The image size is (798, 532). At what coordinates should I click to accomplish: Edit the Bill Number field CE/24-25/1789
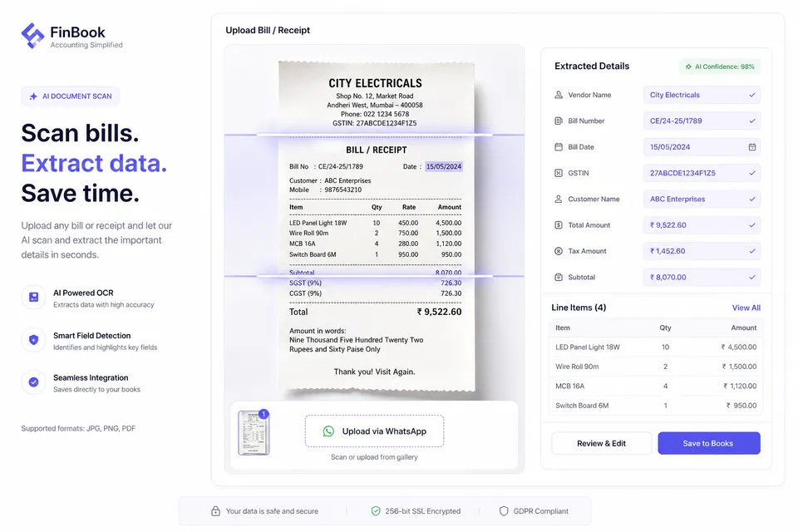point(702,121)
